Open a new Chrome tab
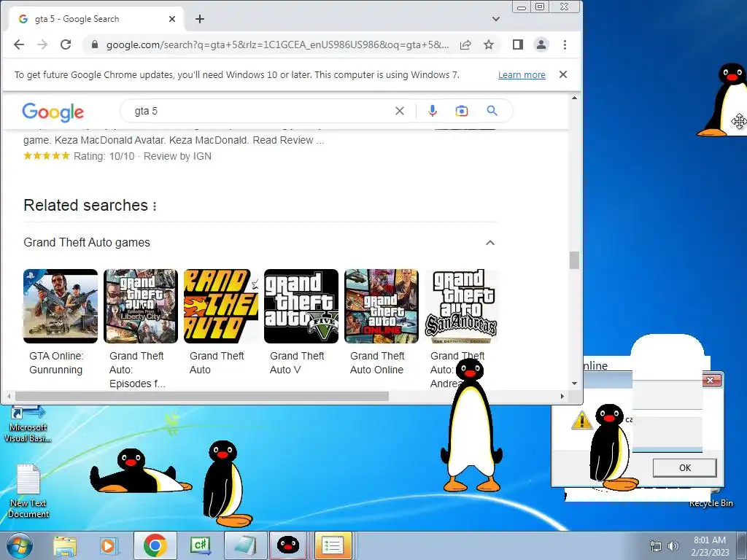Image resolution: width=747 pixels, height=560 pixels. point(200,19)
